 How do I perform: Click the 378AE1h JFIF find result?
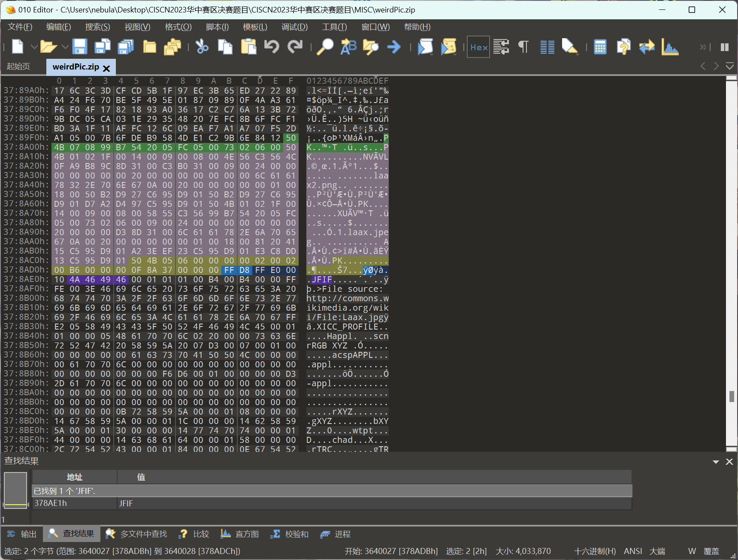coord(51,503)
